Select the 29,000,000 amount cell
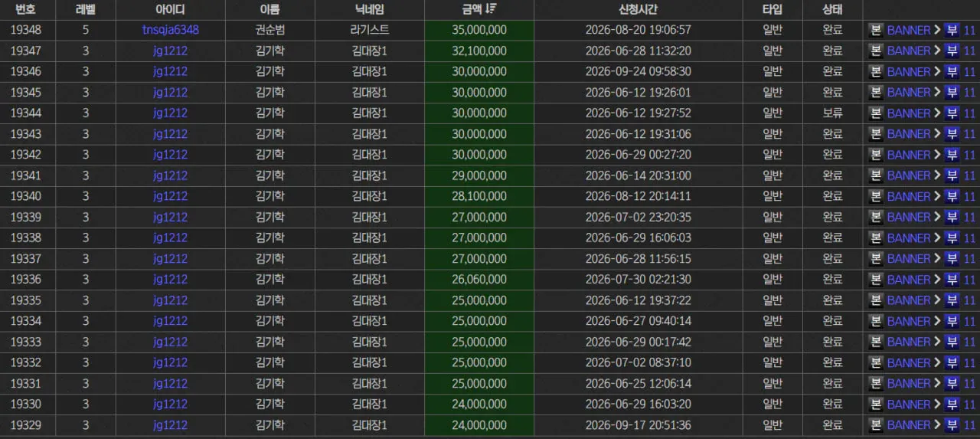 479,175
